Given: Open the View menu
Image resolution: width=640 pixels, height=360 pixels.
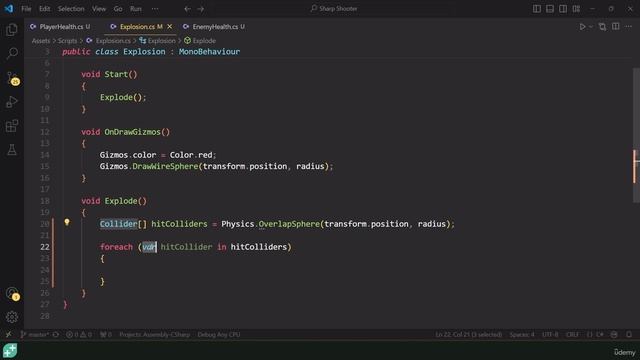Looking at the screenshot, I should (x=99, y=9).
